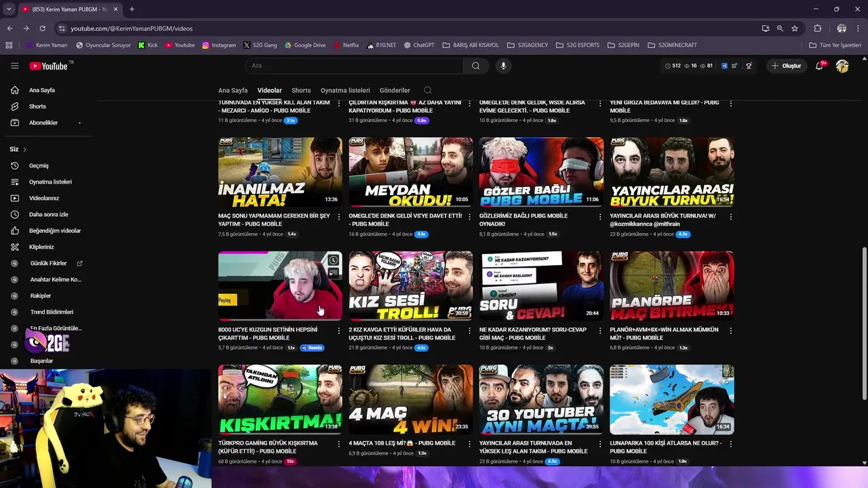
Task: Open KIZ SESİ TROLL video thumbnail
Action: [x=411, y=286]
